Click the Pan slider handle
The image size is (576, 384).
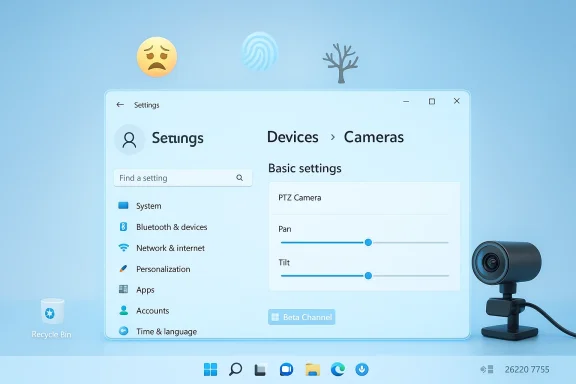tap(368, 243)
